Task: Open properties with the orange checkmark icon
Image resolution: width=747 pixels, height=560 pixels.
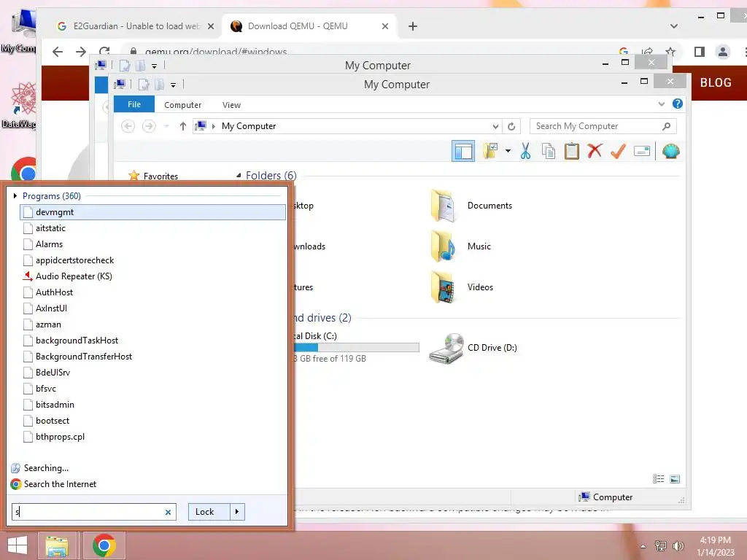Action: point(618,151)
